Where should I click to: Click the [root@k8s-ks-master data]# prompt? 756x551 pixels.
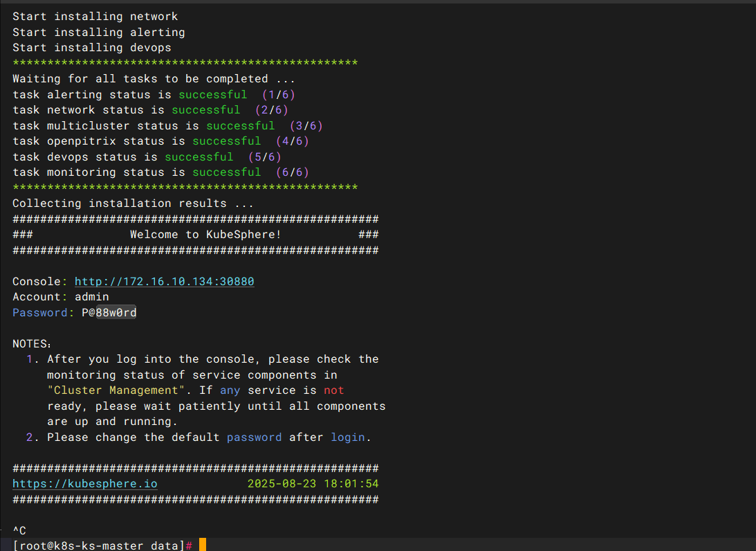pos(102,545)
